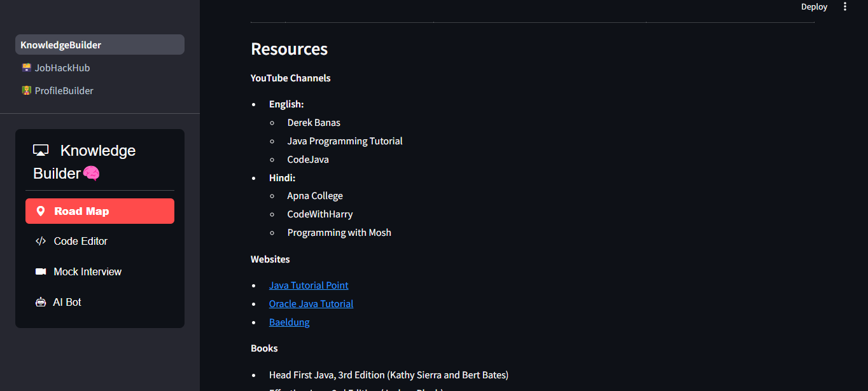Click the Knowledge Builder sidebar title
Image resolution: width=868 pixels, height=391 pixels.
(84, 161)
